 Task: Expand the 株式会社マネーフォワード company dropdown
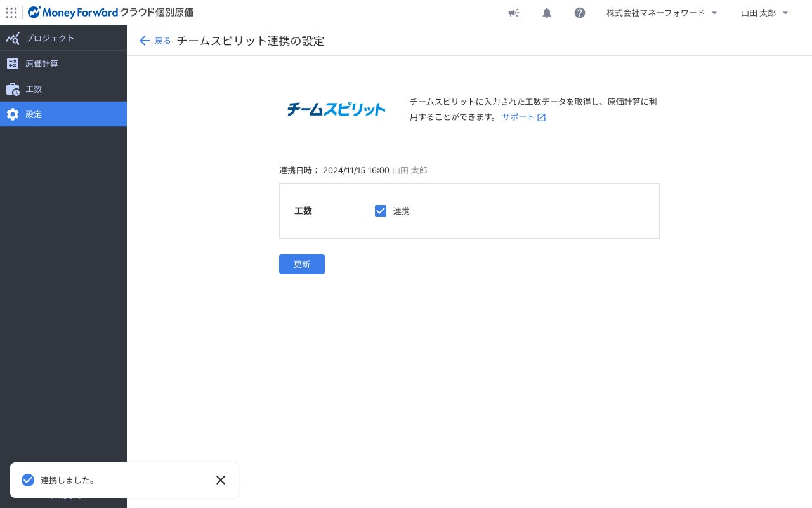pyautogui.click(x=662, y=13)
